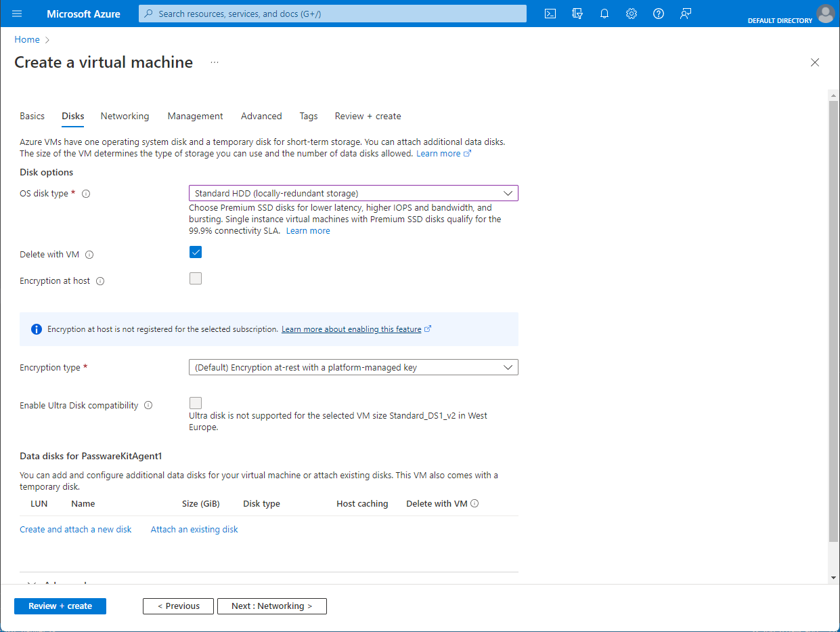Show info tooltip for Encryption at host
This screenshot has width=840, height=632.
point(100,281)
